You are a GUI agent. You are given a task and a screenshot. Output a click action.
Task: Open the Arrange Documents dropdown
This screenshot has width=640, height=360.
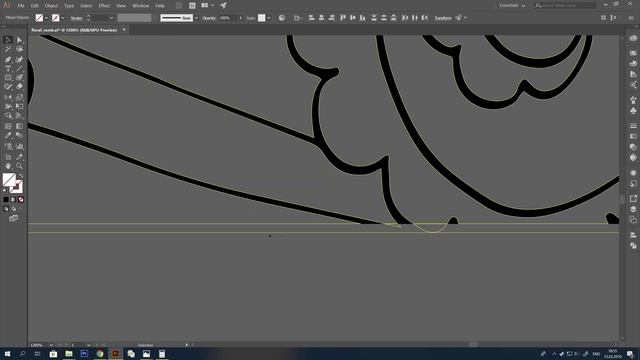point(207,5)
